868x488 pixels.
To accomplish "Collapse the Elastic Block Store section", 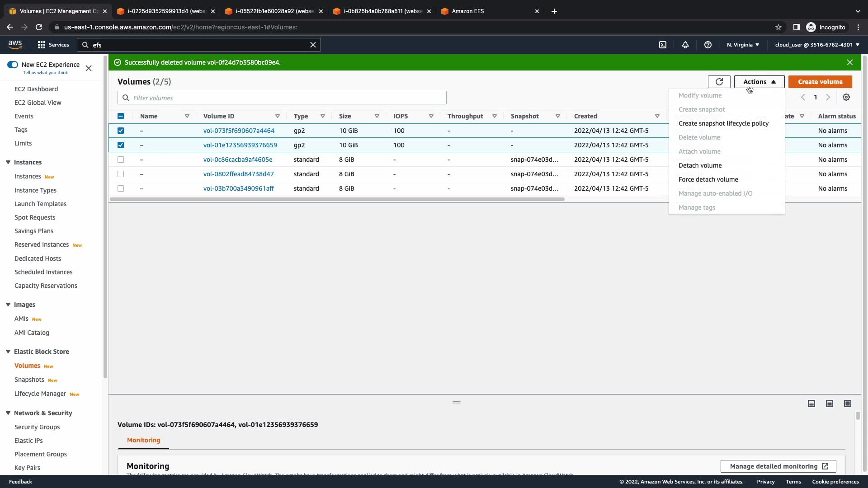I will (8, 352).
